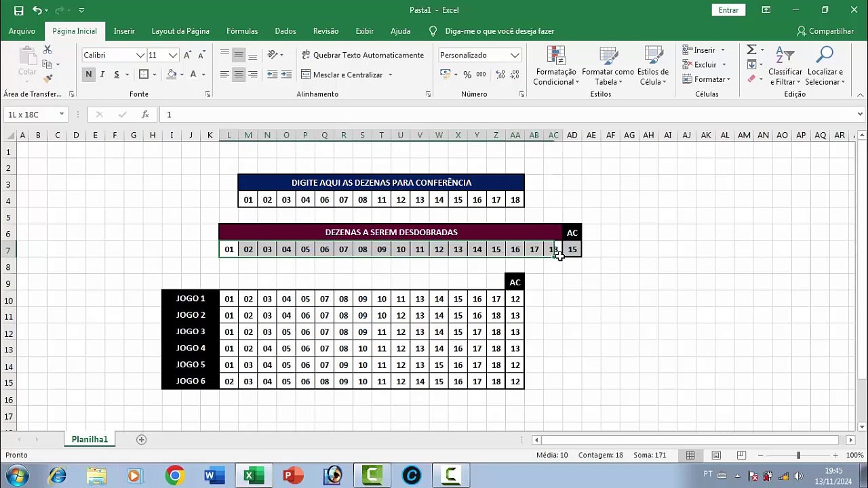The image size is (868, 488).
Task: Switch to the Fórmulas tab
Action: [x=242, y=31]
